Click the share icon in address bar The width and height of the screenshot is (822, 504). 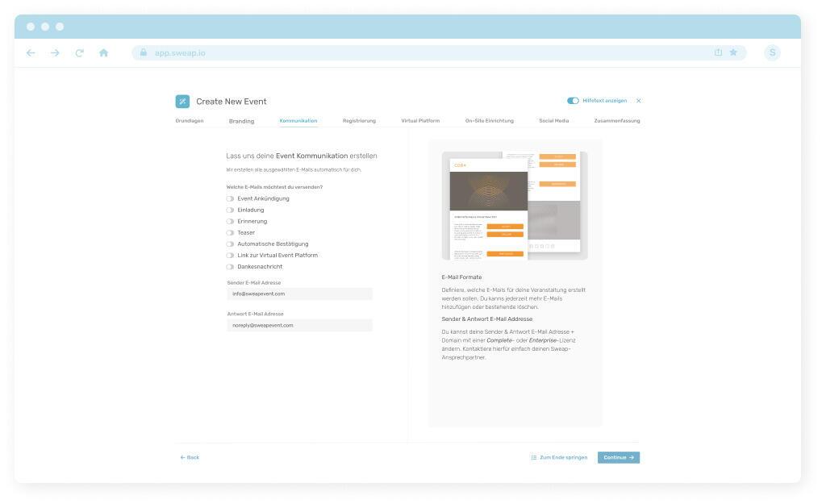(718, 52)
